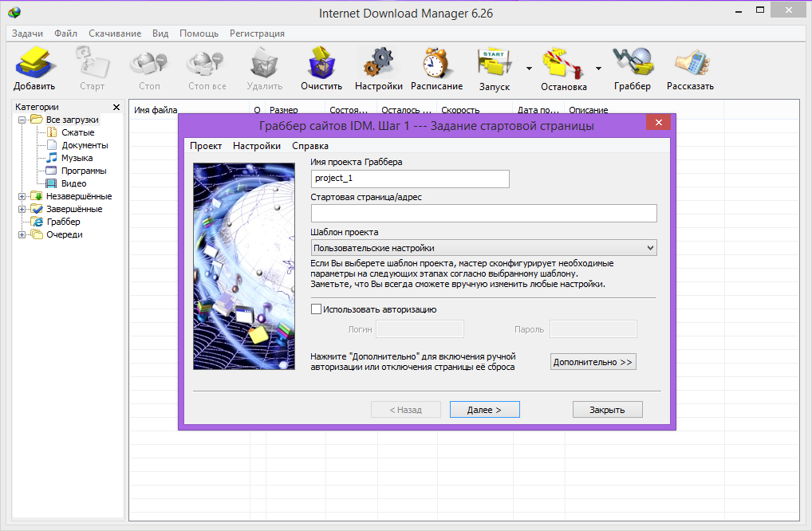Sort by Размер column header

tap(295, 110)
